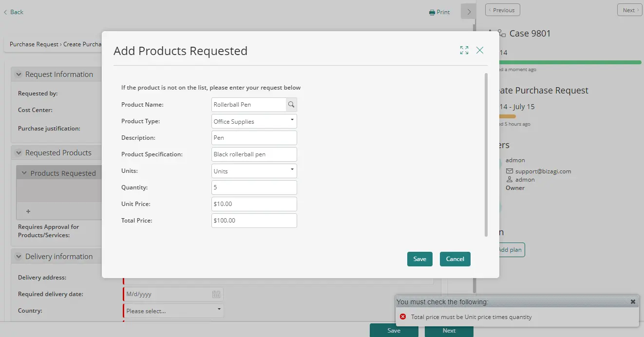Click the dialog's vertical scrollbar

pyautogui.click(x=486, y=155)
